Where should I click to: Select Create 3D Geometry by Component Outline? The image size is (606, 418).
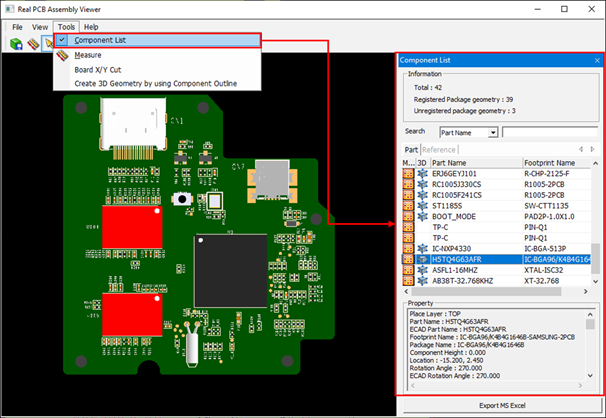click(155, 84)
